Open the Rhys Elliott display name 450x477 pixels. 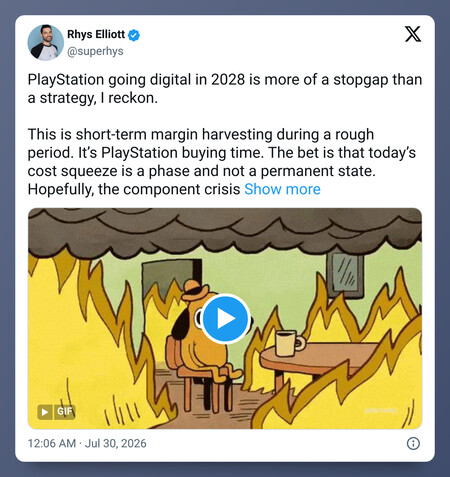pyautogui.click(x=96, y=34)
